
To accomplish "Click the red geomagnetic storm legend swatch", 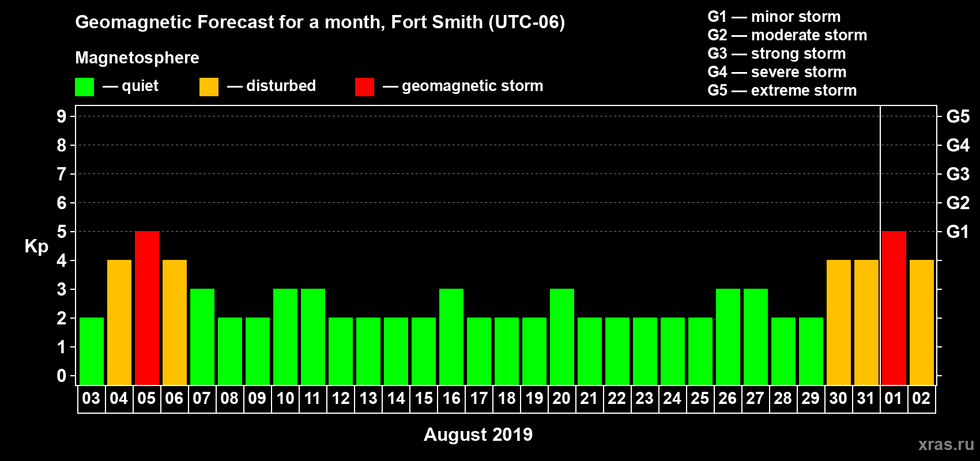I will pyautogui.click(x=364, y=87).
